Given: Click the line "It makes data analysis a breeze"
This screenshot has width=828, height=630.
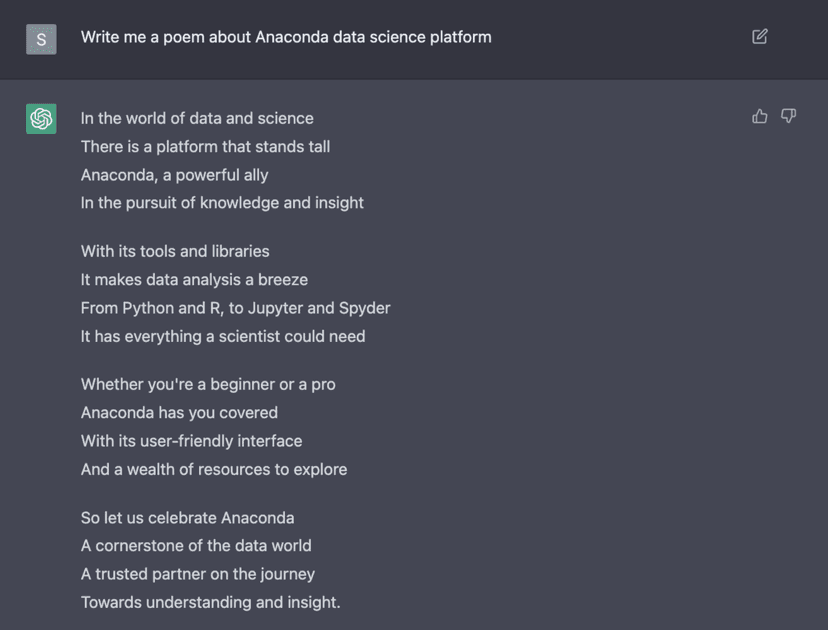Looking at the screenshot, I should point(194,280).
